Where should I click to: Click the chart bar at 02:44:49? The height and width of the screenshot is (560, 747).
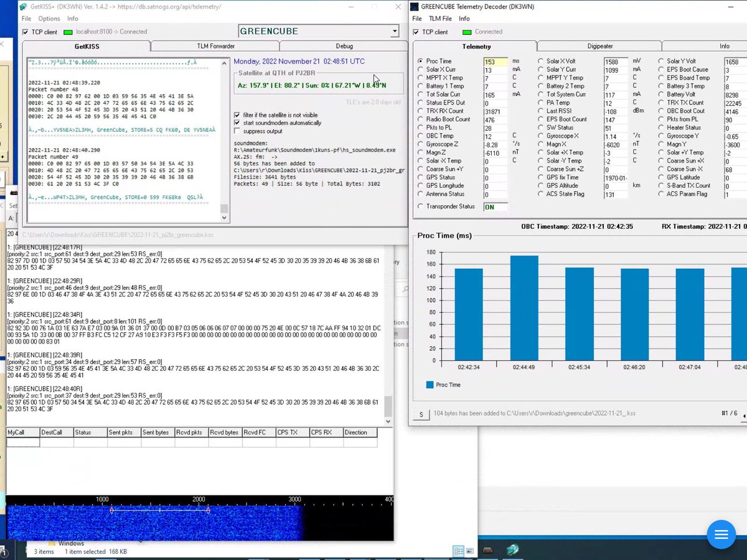524,308
